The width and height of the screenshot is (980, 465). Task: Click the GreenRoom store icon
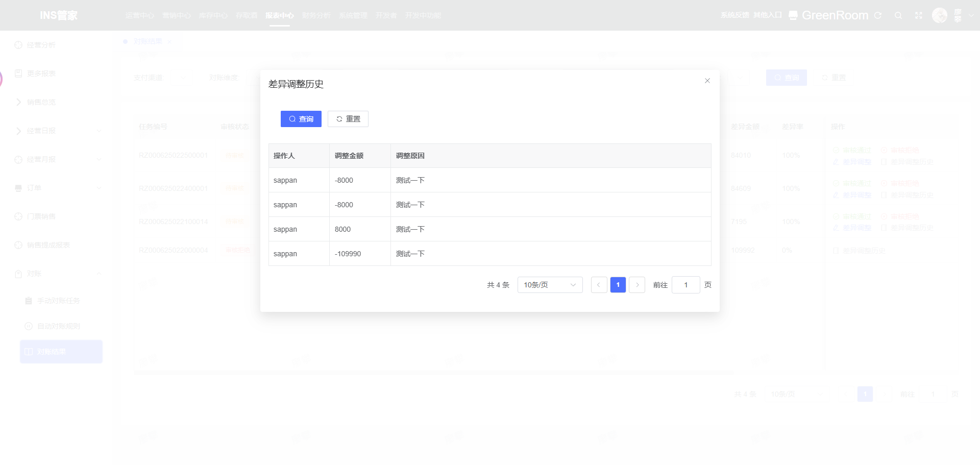(x=793, y=15)
